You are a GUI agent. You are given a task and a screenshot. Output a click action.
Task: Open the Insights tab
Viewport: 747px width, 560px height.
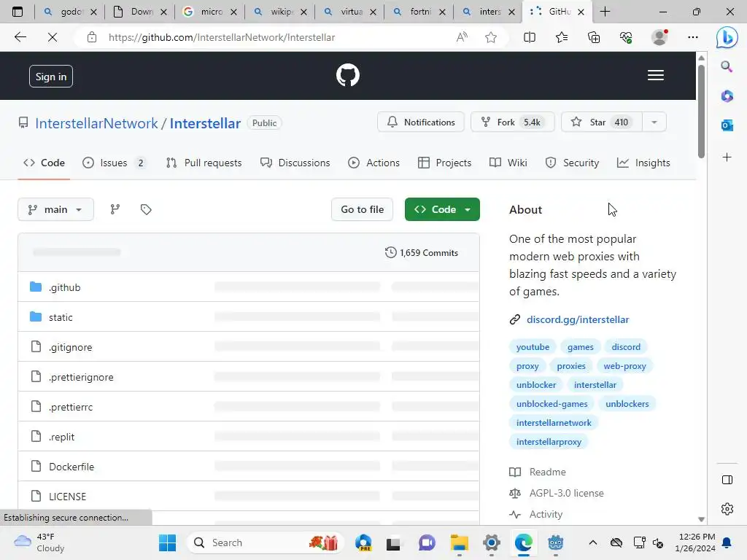tap(643, 163)
